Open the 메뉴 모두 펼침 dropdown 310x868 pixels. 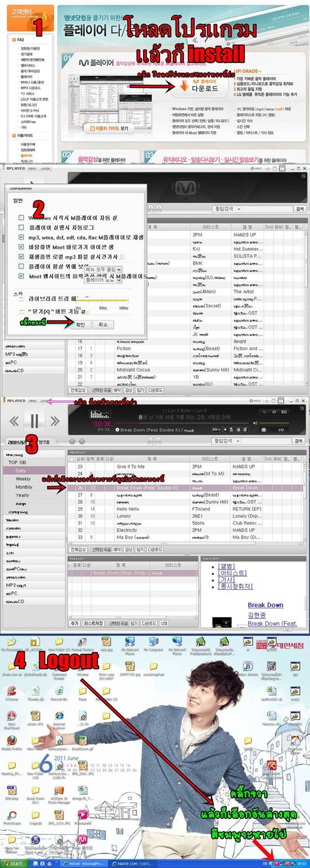point(103,269)
